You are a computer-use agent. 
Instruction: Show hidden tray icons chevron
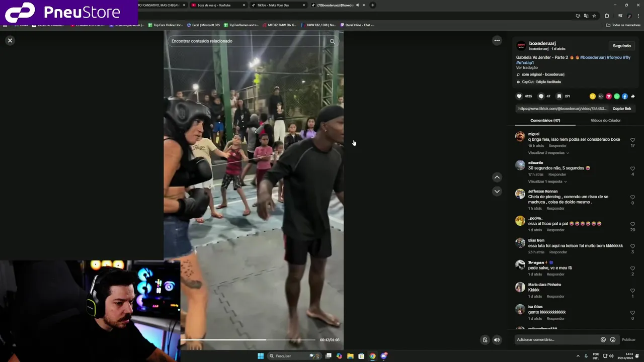[x=578, y=356]
